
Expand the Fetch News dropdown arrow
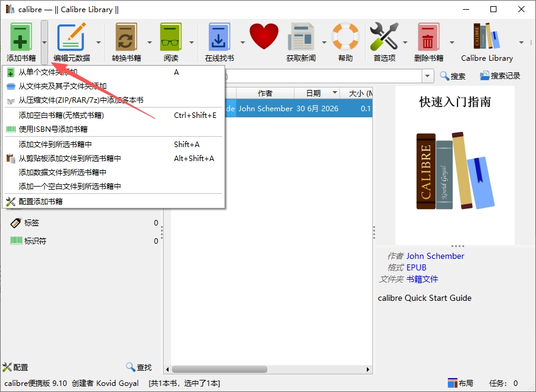pos(324,43)
